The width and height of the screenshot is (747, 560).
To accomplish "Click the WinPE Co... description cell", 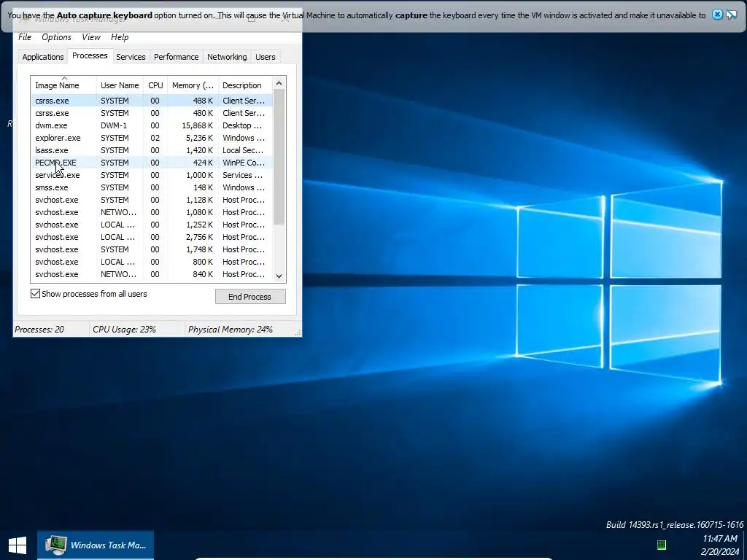I will (244, 163).
